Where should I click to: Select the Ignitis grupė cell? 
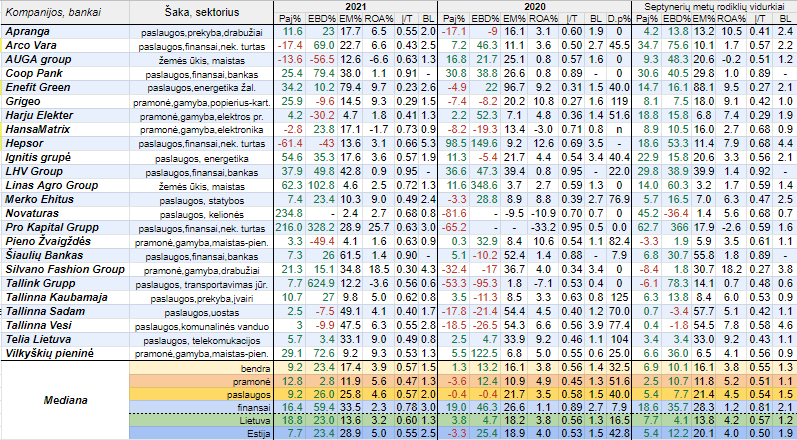pos(65,158)
